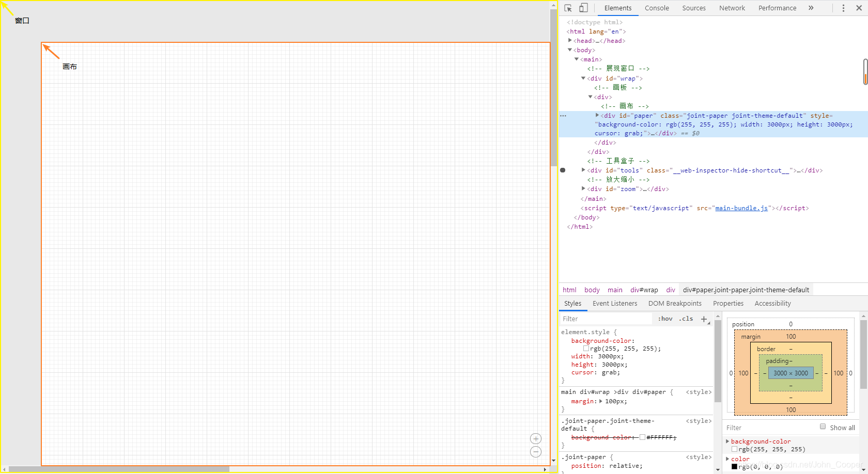This screenshot has width=868, height=474.
Task: Click the page scroll down arrow
Action: pos(553,461)
